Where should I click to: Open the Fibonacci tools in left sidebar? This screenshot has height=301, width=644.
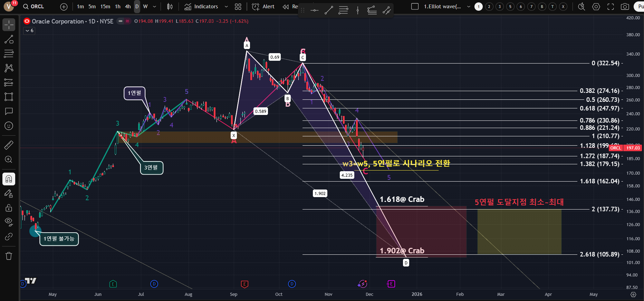click(9, 54)
